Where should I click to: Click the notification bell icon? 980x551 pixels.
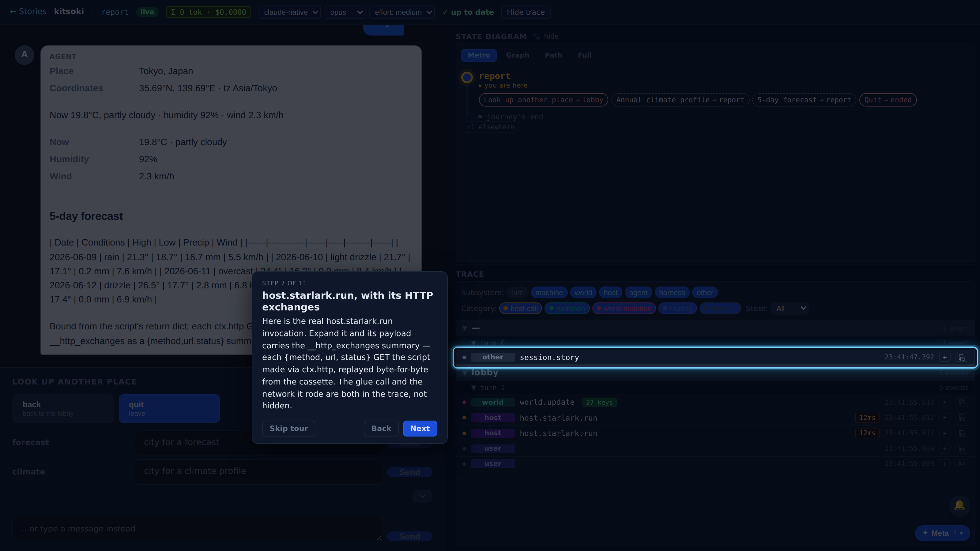(x=959, y=505)
